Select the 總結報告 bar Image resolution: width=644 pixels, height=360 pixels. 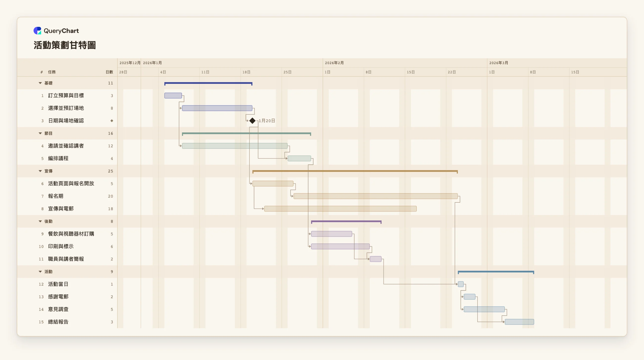pos(519,322)
